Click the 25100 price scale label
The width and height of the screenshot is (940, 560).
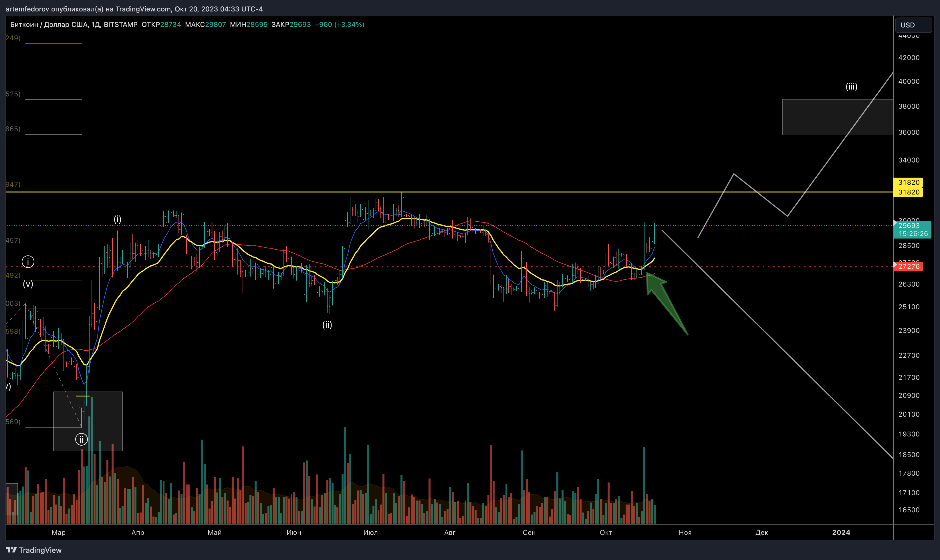[909, 307]
